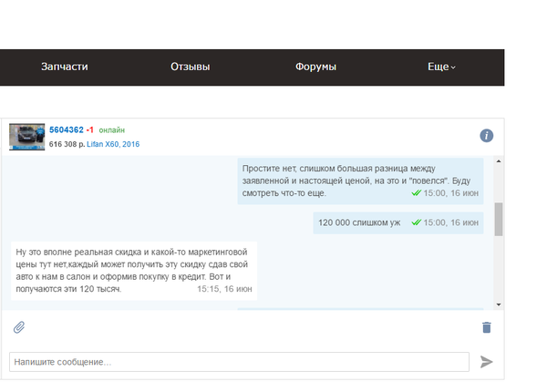Click the read checkmark on '120 000 слишком уж'

[x=416, y=222]
